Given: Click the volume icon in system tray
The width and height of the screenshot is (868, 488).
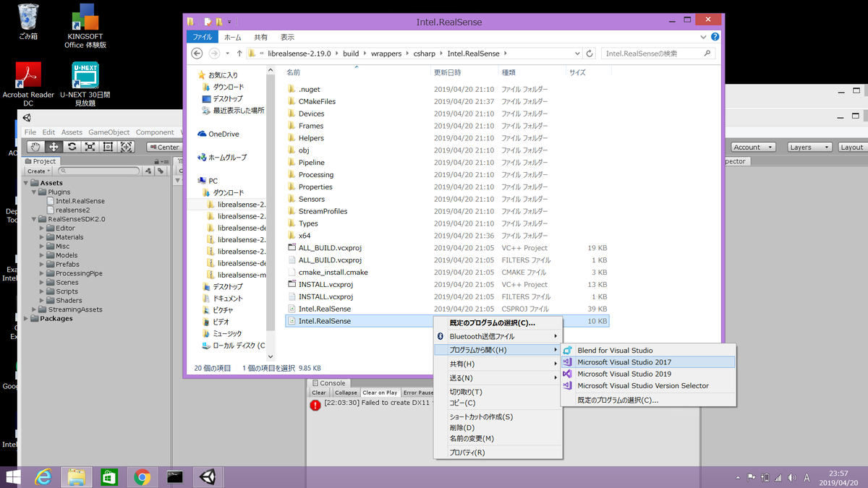Looking at the screenshot, I should [792, 477].
